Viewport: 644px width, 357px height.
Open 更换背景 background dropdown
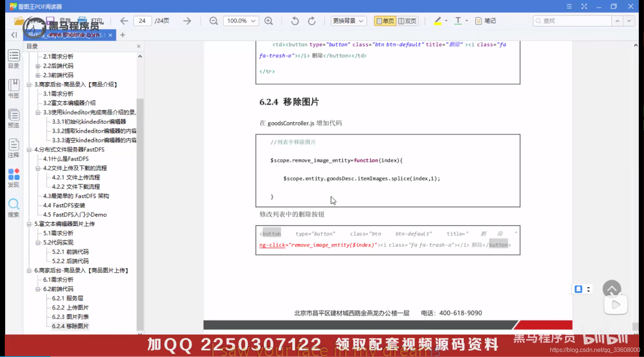coord(348,21)
